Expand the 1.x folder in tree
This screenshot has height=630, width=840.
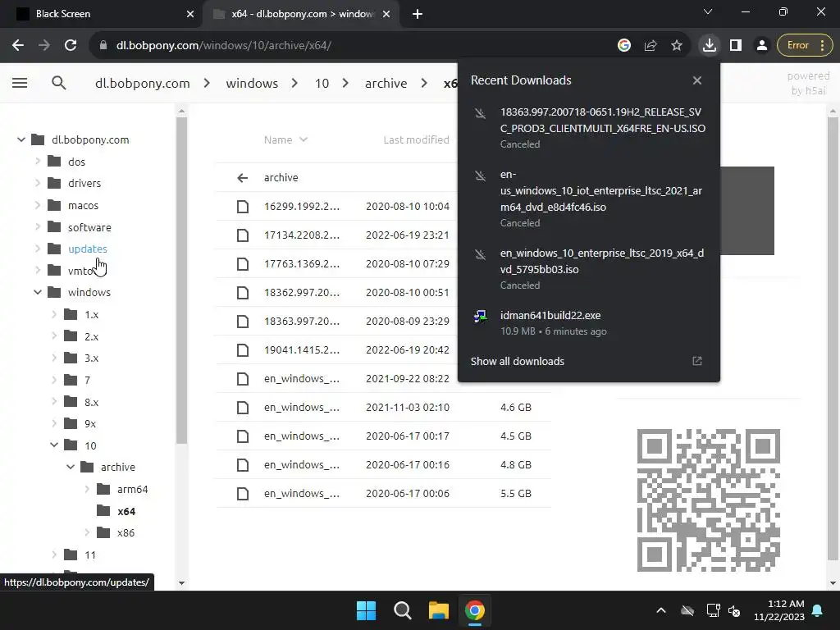54,314
